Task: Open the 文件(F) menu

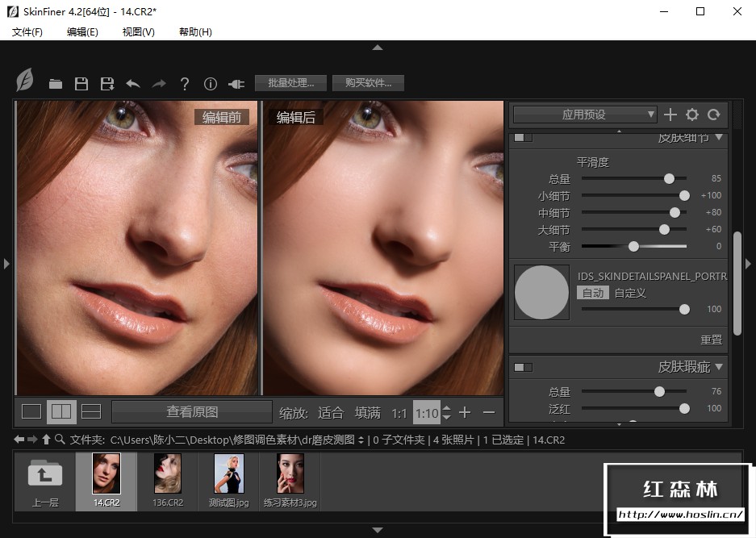Action: [27, 31]
